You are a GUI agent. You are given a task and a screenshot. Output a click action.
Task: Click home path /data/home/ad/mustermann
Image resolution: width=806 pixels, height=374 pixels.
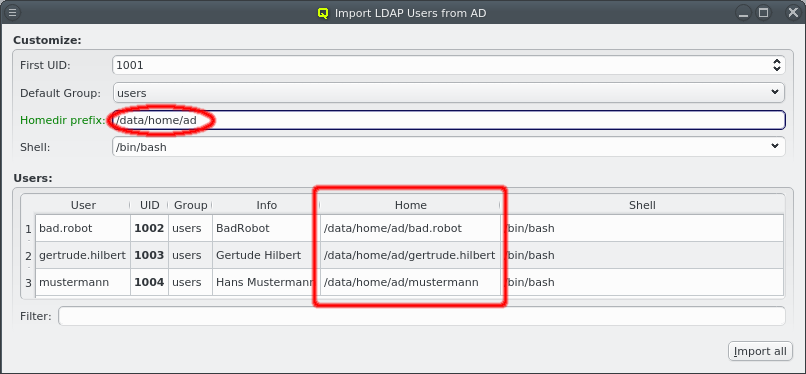[410, 282]
